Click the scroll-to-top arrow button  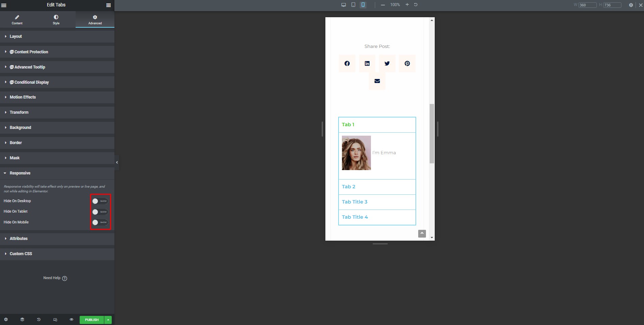pos(422,234)
